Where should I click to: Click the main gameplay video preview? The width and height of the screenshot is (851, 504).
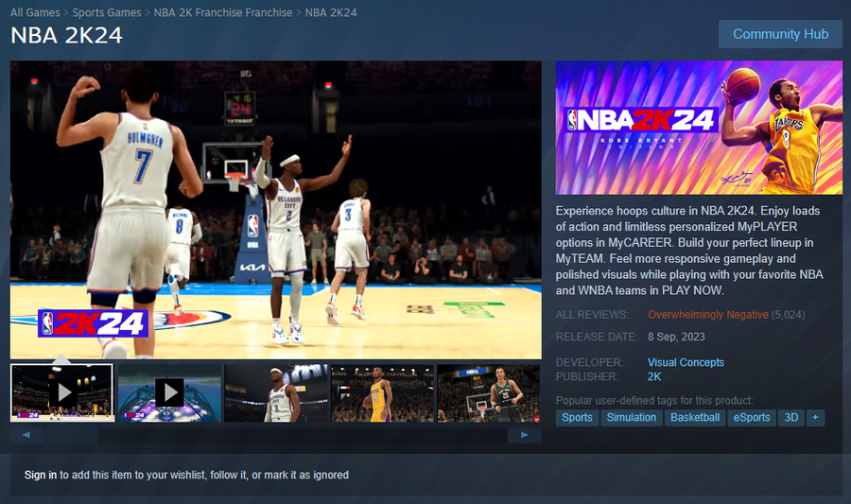tap(276, 210)
